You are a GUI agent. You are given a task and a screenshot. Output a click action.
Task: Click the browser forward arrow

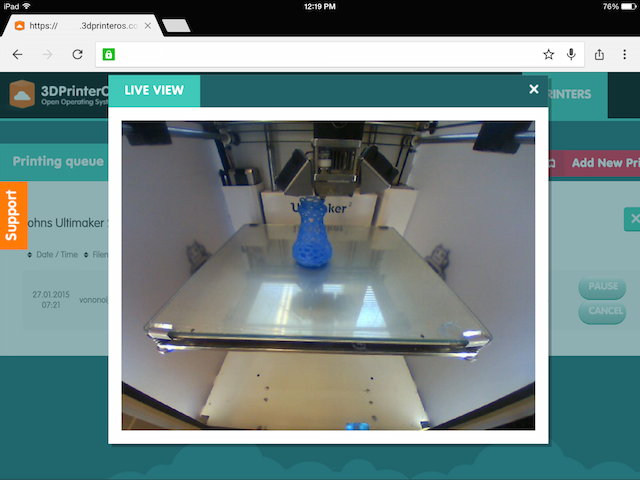[48, 54]
